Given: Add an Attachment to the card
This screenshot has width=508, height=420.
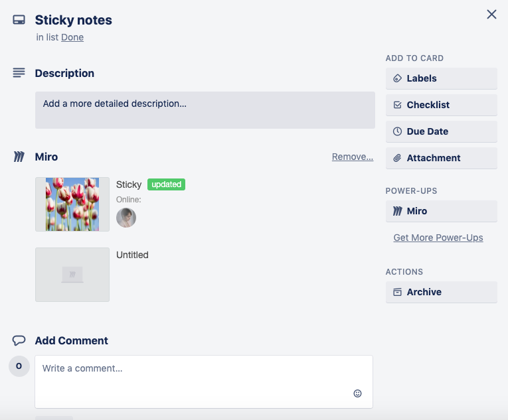Looking at the screenshot, I should 441,158.
